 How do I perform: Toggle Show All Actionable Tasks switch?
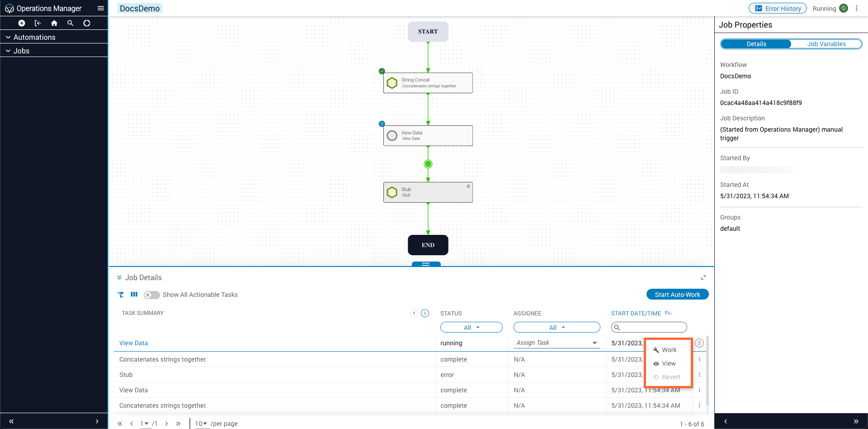152,295
